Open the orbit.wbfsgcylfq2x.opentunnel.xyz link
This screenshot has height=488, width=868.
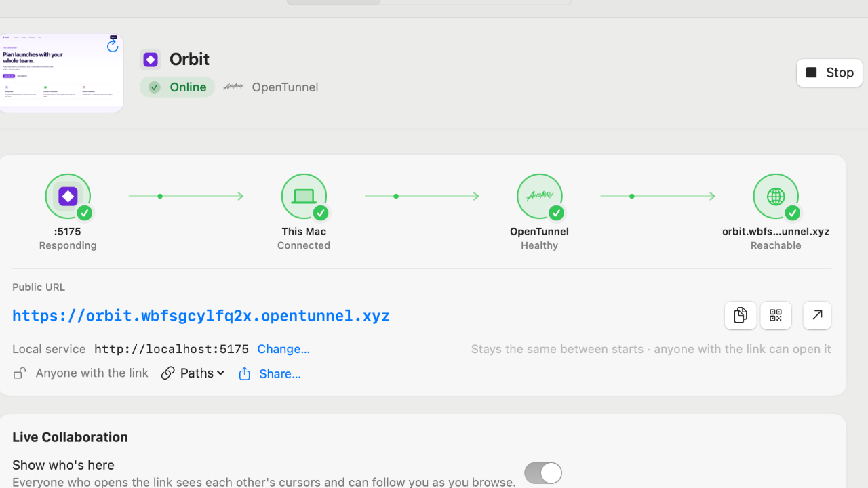[x=201, y=316]
